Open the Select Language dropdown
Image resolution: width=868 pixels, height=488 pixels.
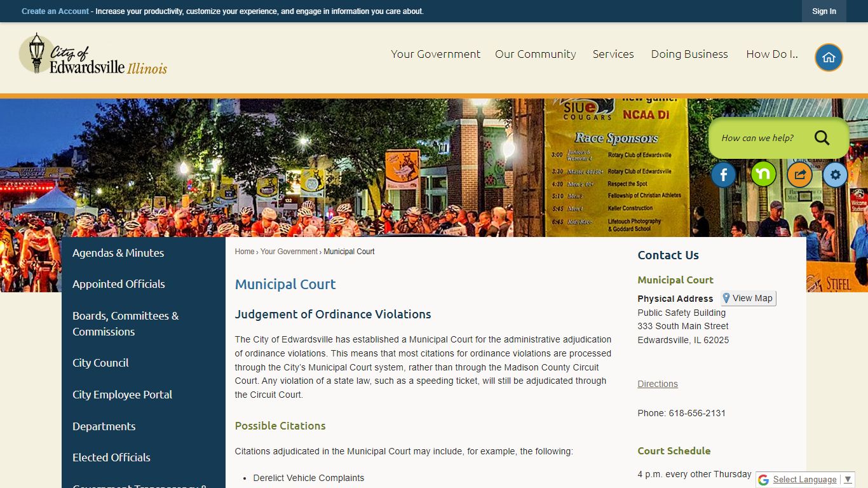812,480
